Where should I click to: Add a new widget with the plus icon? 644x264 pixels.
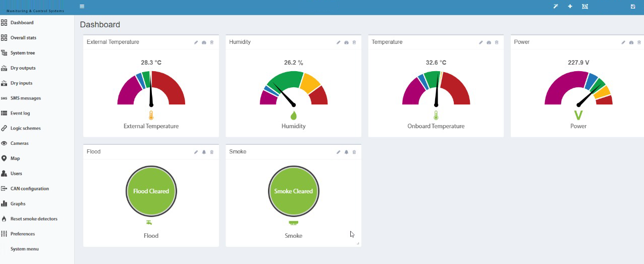click(570, 7)
